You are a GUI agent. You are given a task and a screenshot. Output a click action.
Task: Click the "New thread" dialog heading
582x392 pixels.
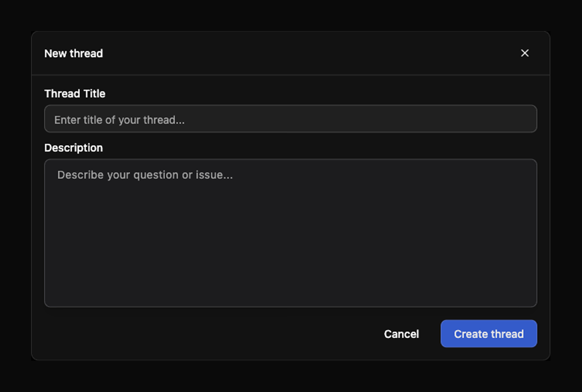[x=74, y=53]
